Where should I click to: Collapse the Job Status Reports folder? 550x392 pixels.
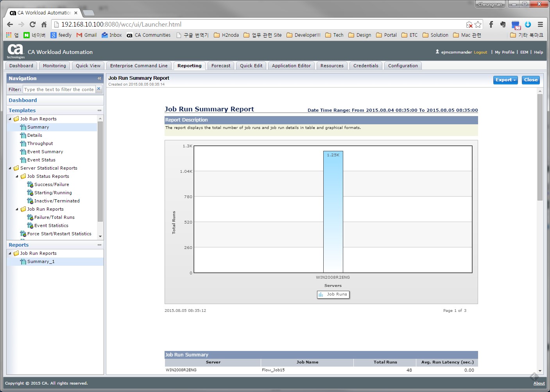pyautogui.click(x=17, y=176)
